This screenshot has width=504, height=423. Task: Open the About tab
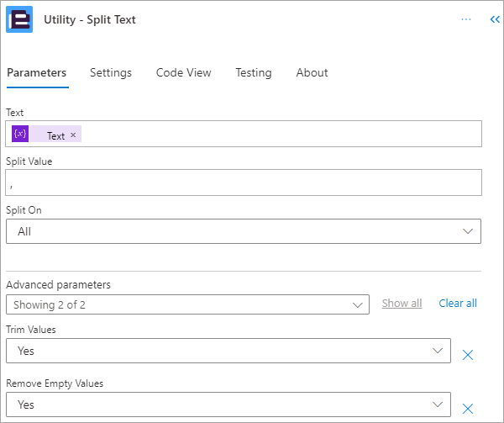coord(312,72)
